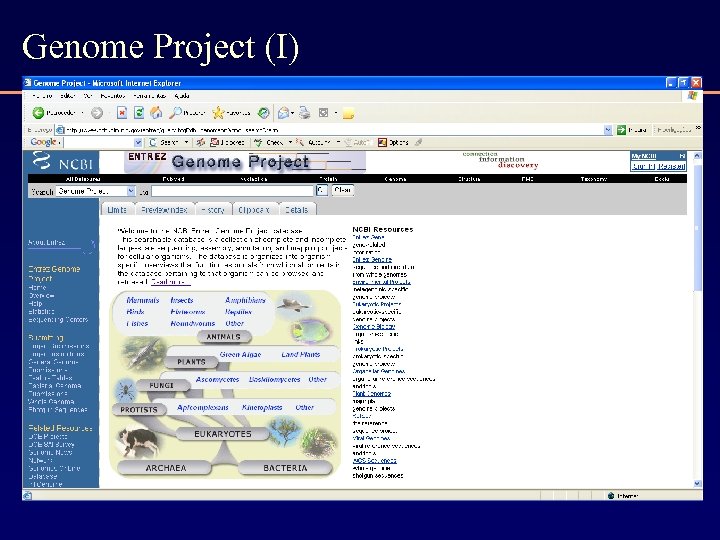
Task: Click the grey Forward arrow button
Action: click(97, 112)
